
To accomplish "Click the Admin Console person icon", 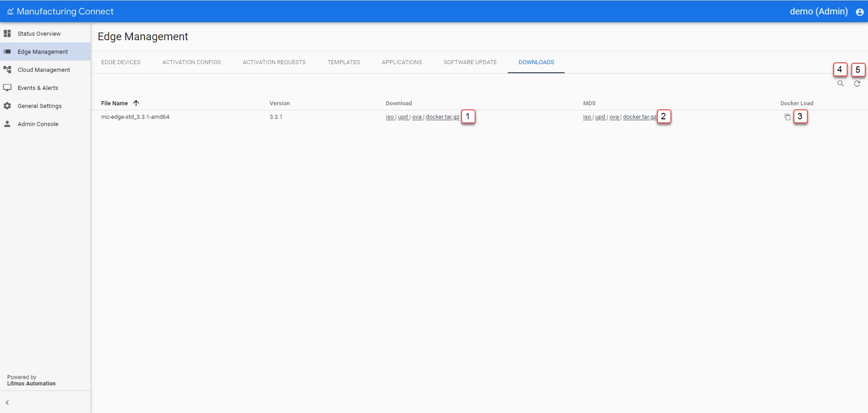I will point(7,124).
